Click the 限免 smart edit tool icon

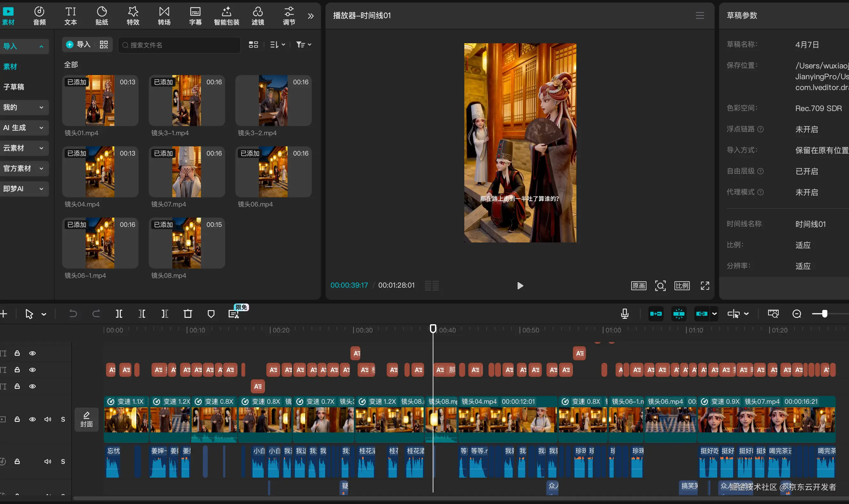coord(233,313)
